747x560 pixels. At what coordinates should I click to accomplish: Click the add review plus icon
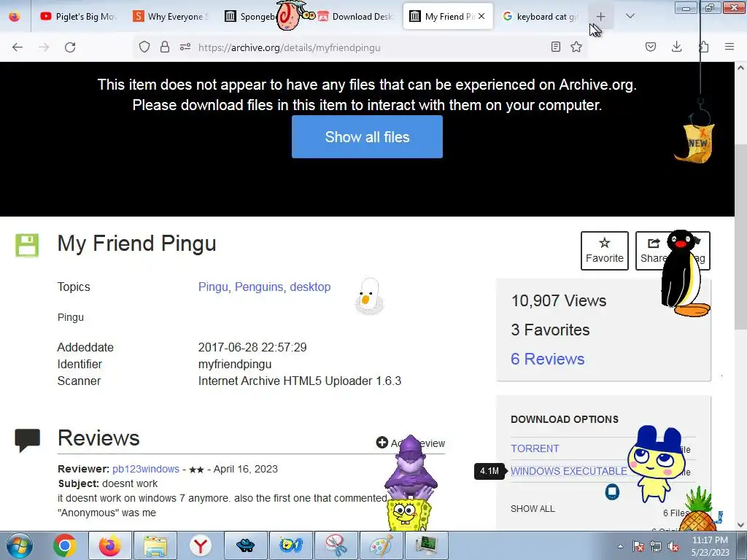[x=382, y=443]
